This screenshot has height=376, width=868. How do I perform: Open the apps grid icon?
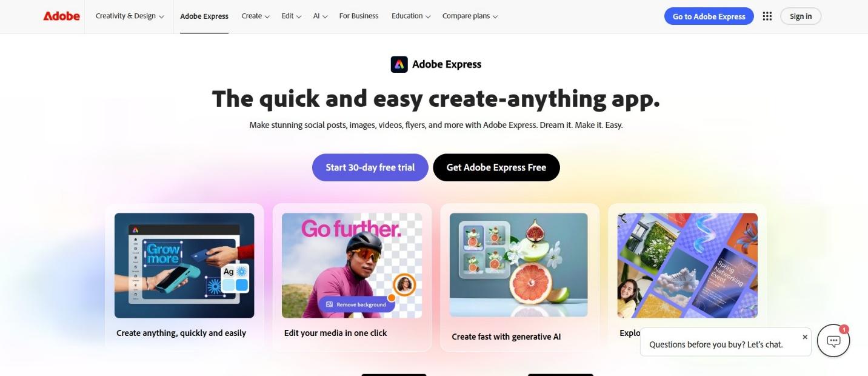point(767,16)
